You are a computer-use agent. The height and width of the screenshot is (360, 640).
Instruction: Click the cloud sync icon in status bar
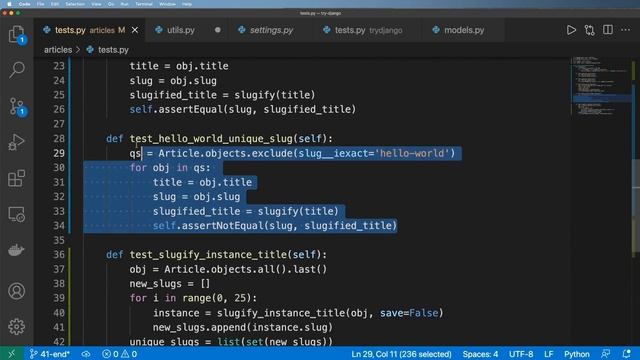click(86, 354)
